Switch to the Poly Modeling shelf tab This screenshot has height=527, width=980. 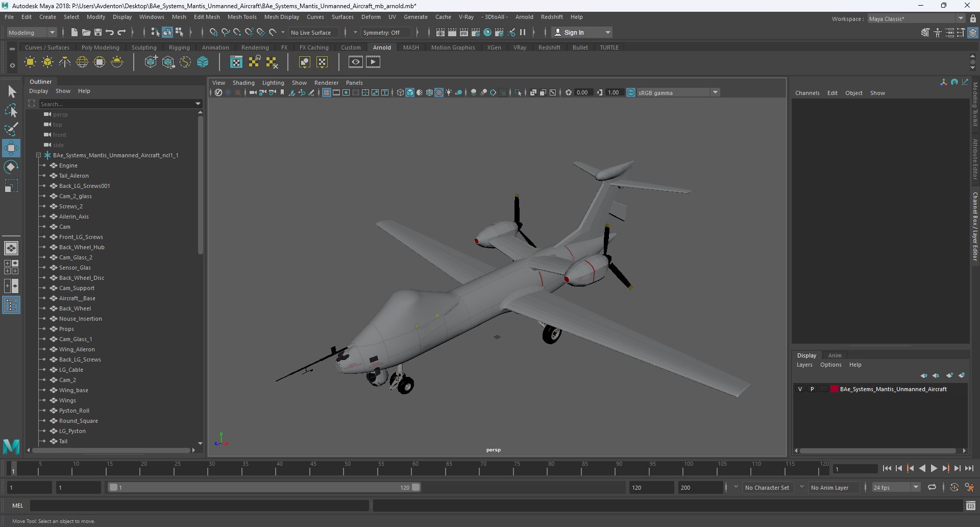[x=101, y=47]
